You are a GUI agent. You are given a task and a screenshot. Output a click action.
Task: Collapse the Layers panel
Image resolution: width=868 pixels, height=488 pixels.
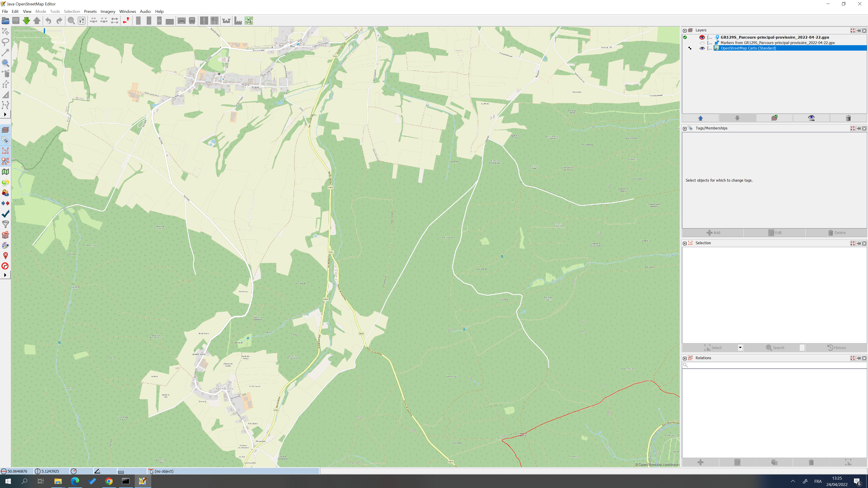(x=685, y=30)
